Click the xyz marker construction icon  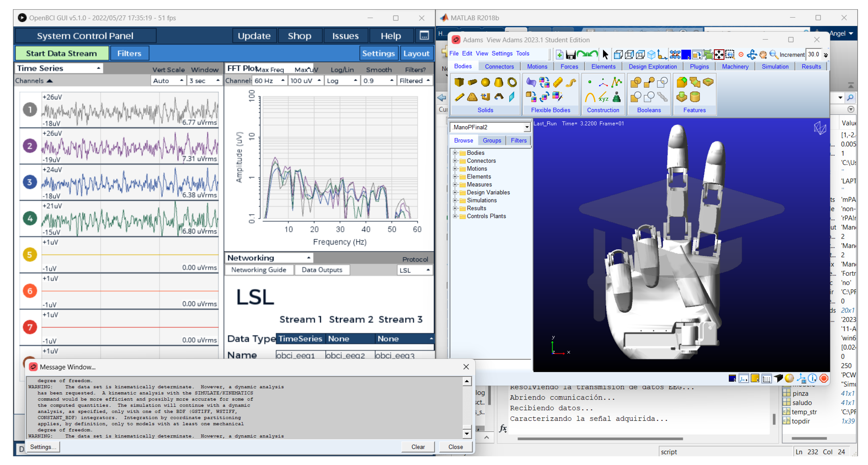point(603,98)
